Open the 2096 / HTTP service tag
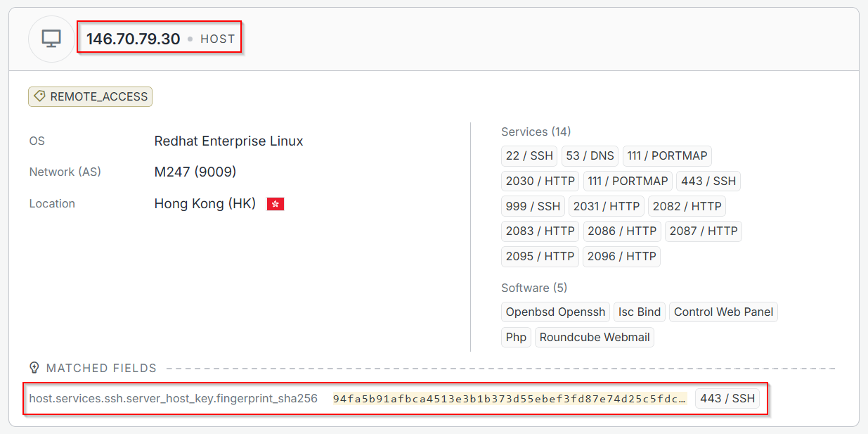Screen dimensions: 868x434 point(621,256)
